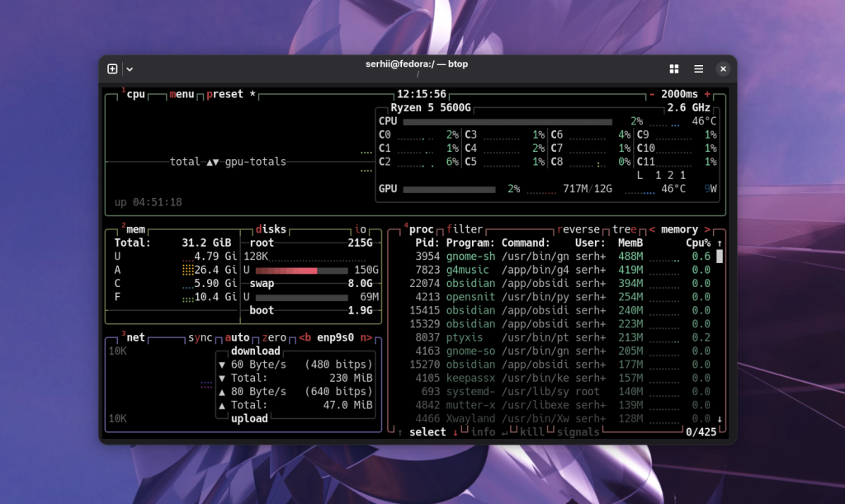
Task: Click the process list scrollbar handle
Action: tap(720, 257)
